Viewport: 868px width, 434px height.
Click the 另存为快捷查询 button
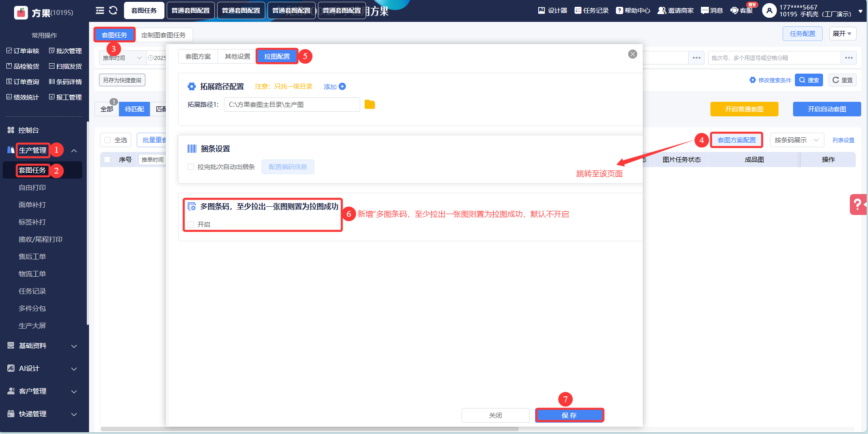(122, 80)
